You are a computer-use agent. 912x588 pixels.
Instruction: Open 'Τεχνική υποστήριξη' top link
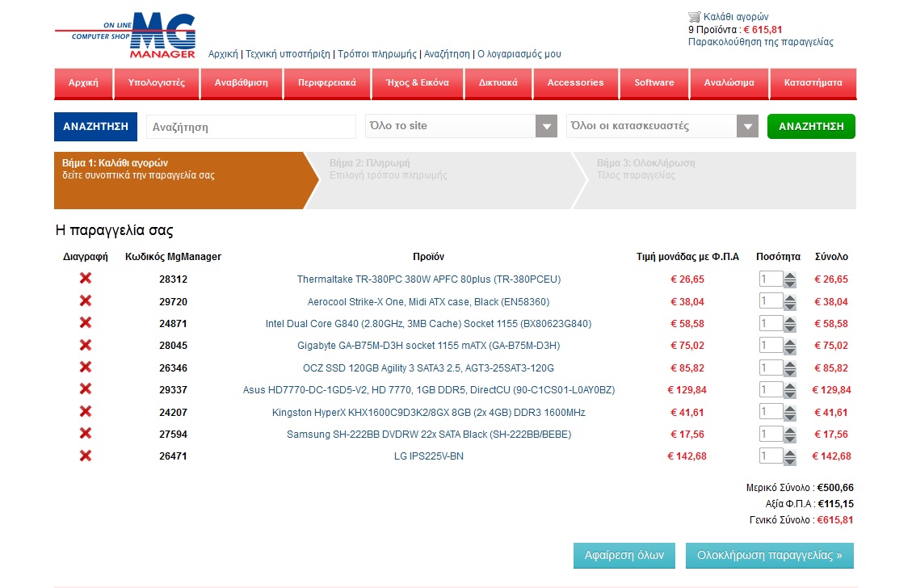[x=288, y=54]
